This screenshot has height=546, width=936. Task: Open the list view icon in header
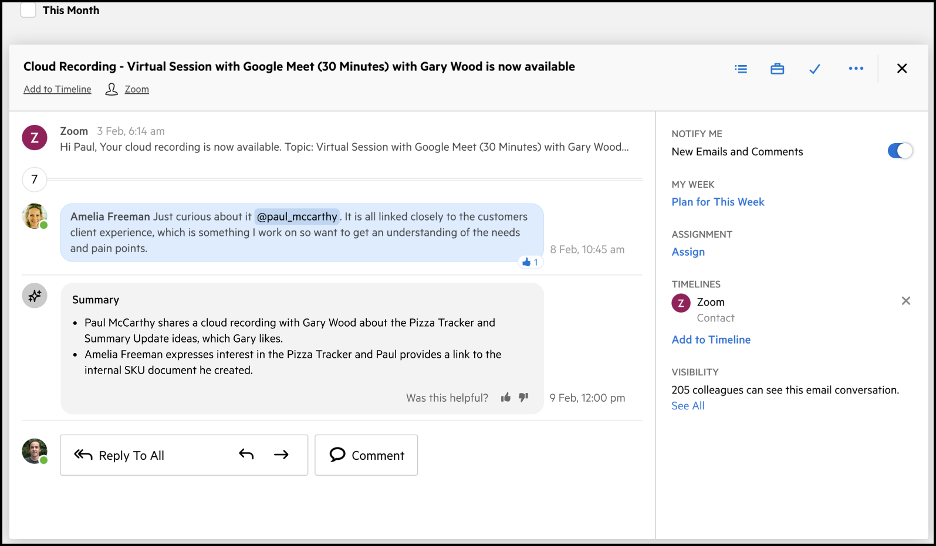741,69
